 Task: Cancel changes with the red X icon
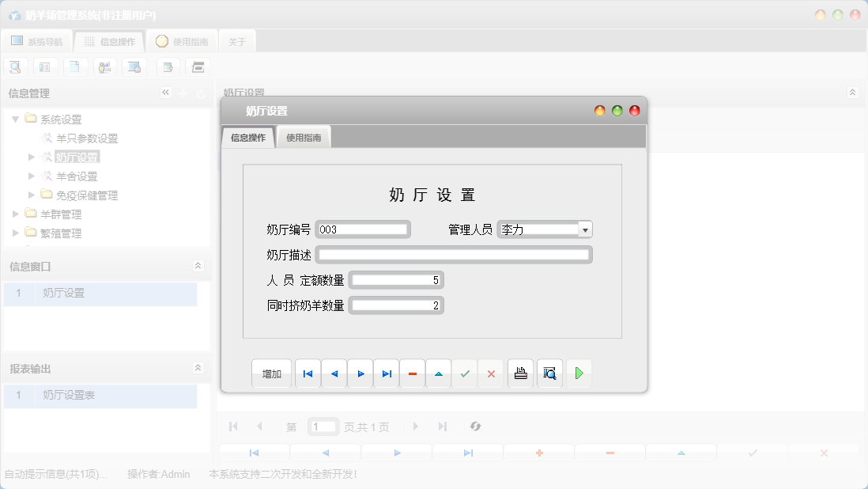pyautogui.click(x=491, y=373)
